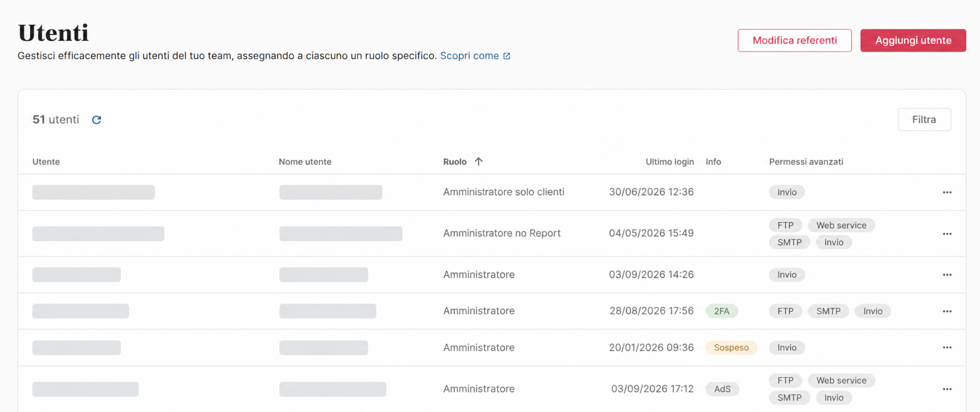This screenshot has height=412, width=980.
Task: Click the login date 03/09/2026 14:26
Action: click(x=651, y=275)
